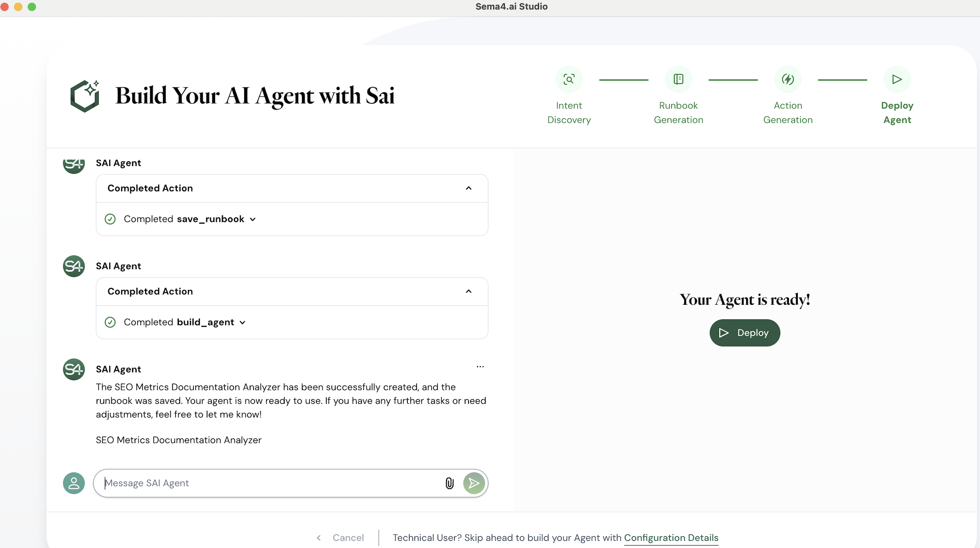The image size is (980, 548).
Task: Click the paperclip attachment icon
Action: [450, 483]
